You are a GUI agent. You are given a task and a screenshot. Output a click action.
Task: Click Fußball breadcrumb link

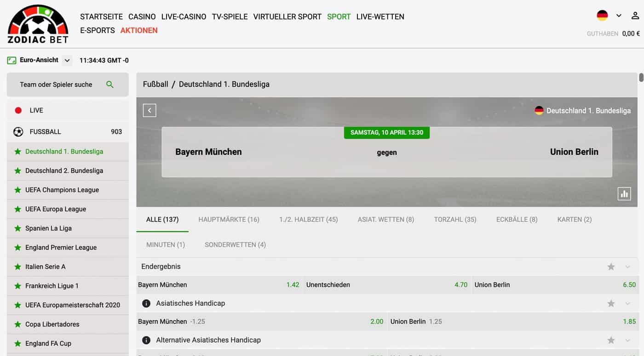(x=155, y=85)
